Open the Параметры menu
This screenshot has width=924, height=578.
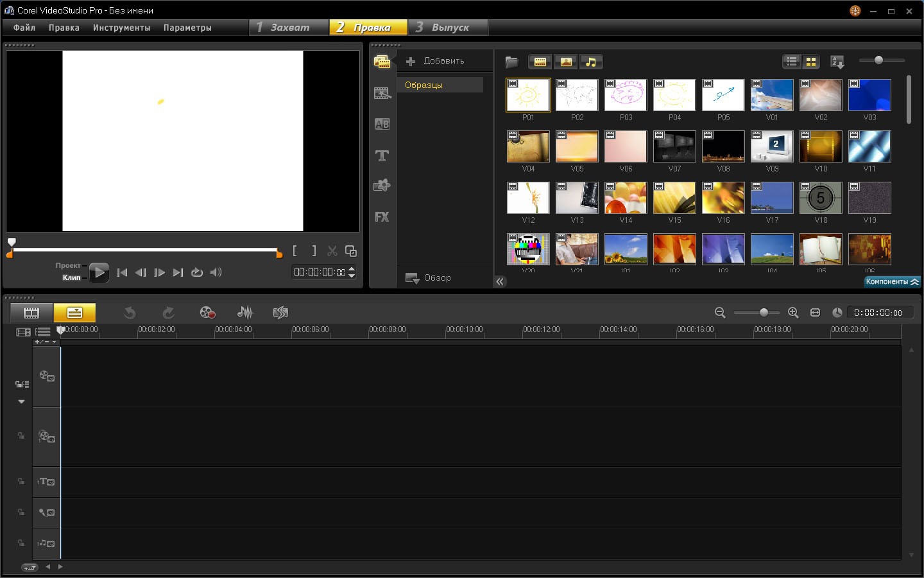click(x=187, y=28)
